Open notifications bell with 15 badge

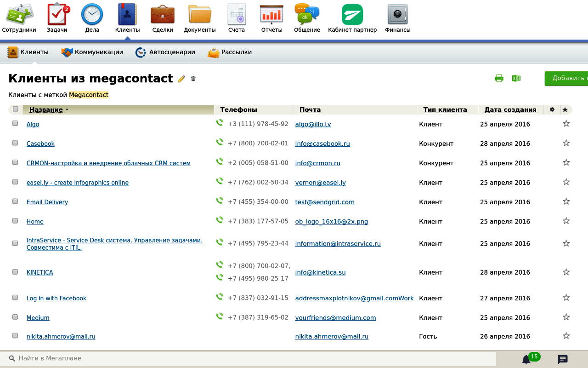(526, 359)
